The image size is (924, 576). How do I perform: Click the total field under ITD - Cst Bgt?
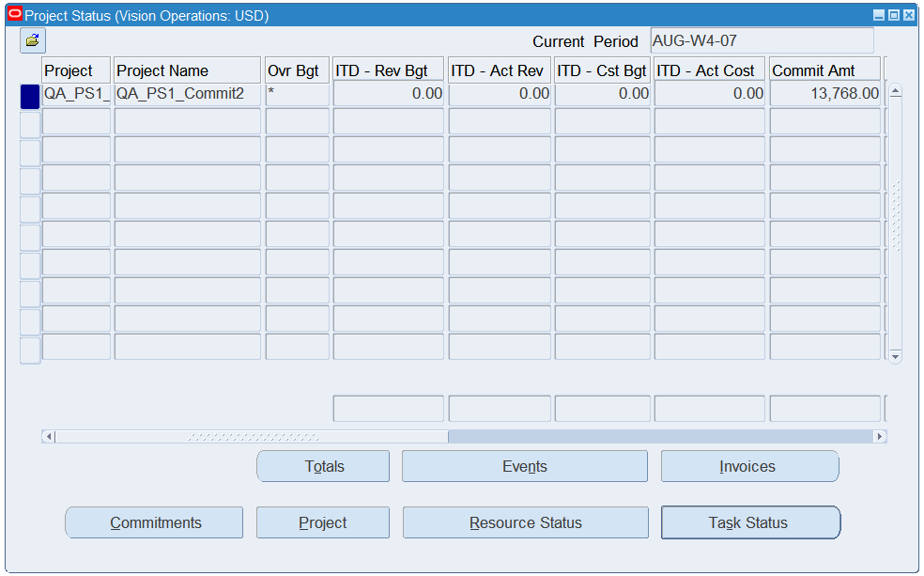602,409
